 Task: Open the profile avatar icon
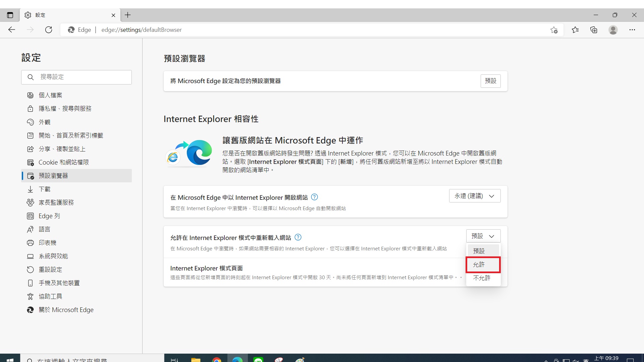click(x=613, y=30)
